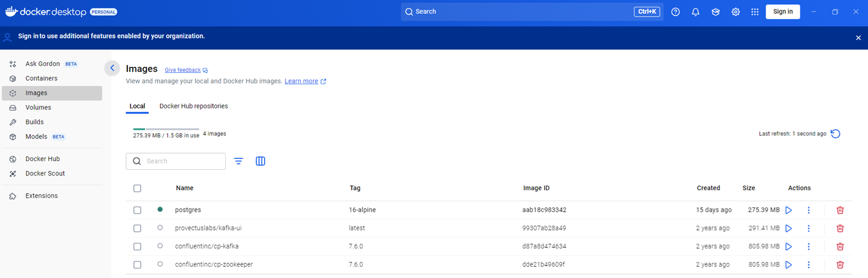
Task: Open the notifications bell
Action: click(x=696, y=12)
